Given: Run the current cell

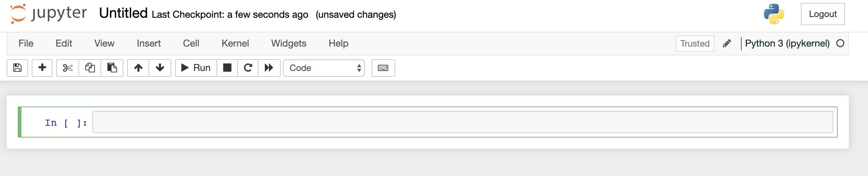Looking at the screenshot, I should click(x=196, y=68).
